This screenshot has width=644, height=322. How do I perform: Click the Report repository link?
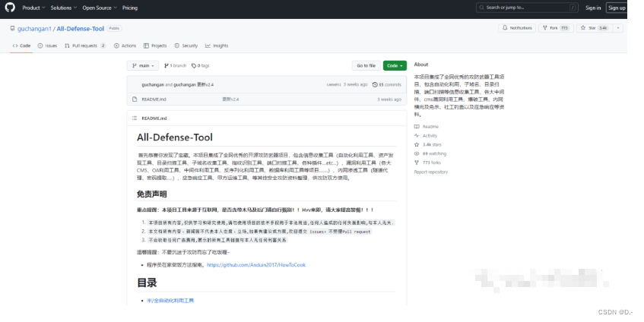431,172
